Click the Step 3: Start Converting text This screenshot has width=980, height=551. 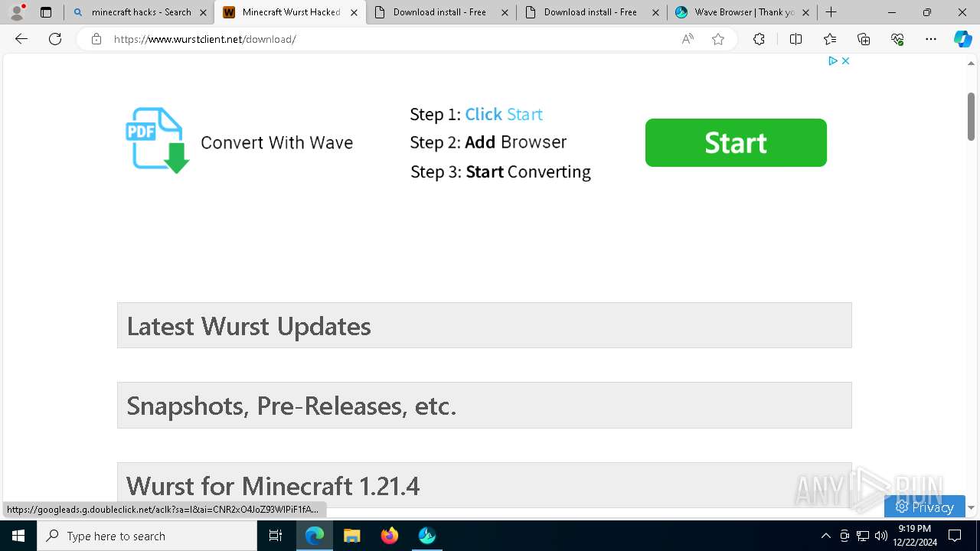point(501,171)
